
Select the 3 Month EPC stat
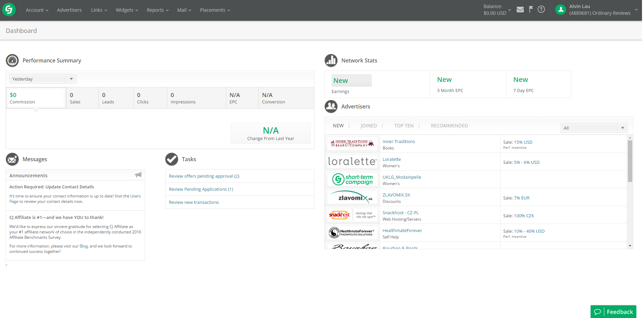point(468,84)
